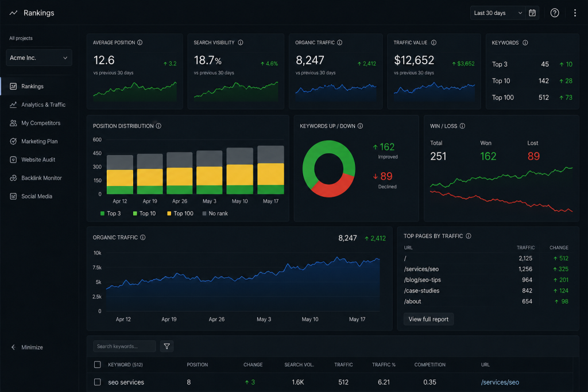
Task: Open the /services/seo keyword URL link
Action: 500,382
